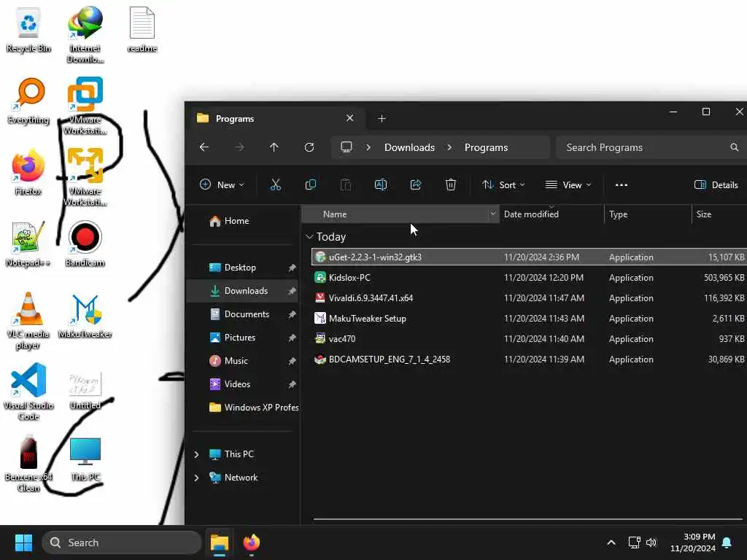Select the readme file on the desktop
Image resolution: width=747 pixels, height=560 pixels.
pyautogui.click(x=142, y=29)
